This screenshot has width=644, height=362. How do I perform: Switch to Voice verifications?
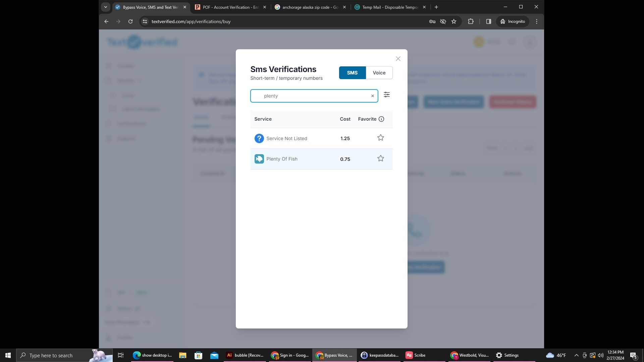pyautogui.click(x=379, y=73)
